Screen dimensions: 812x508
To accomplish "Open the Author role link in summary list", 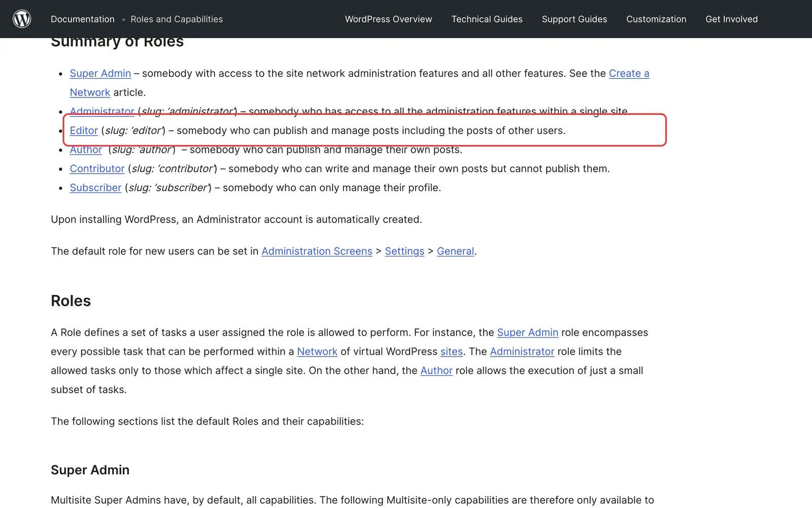I will [x=86, y=150].
